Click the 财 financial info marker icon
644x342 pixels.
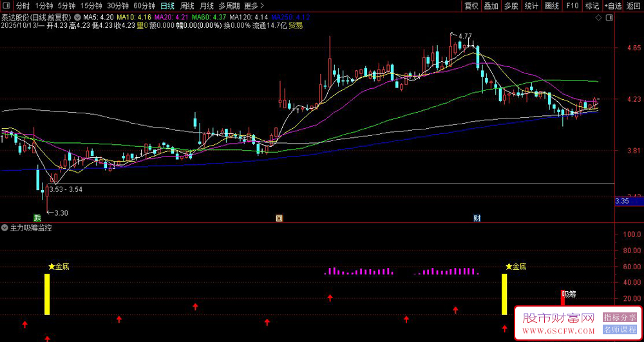click(477, 218)
